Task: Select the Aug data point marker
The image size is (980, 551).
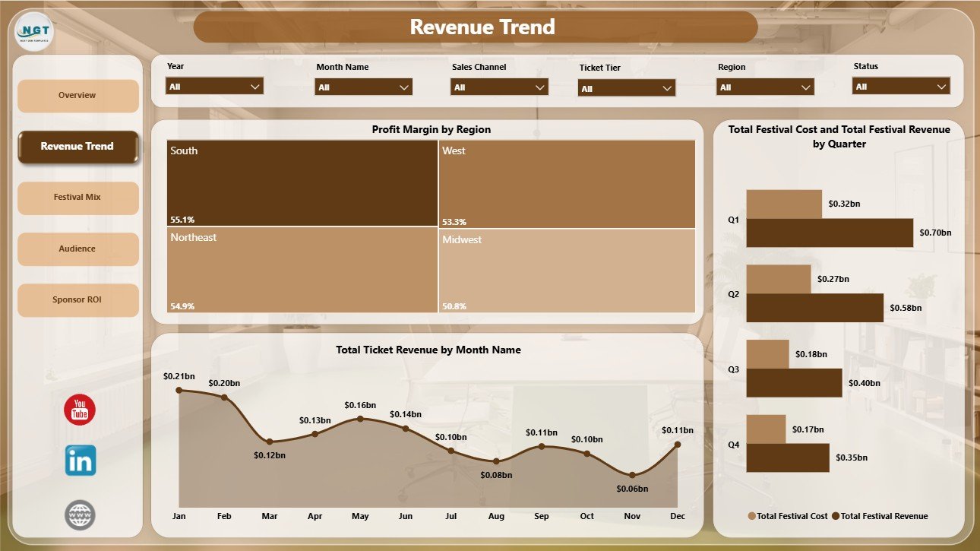Action: [496, 461]
